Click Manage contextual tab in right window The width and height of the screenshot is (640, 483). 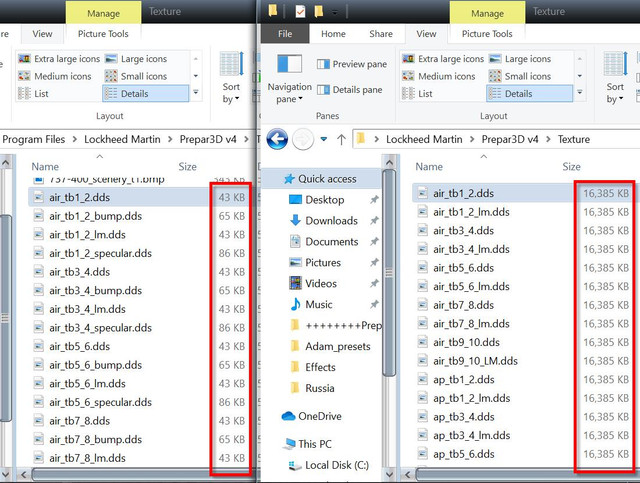click(487, 13)
